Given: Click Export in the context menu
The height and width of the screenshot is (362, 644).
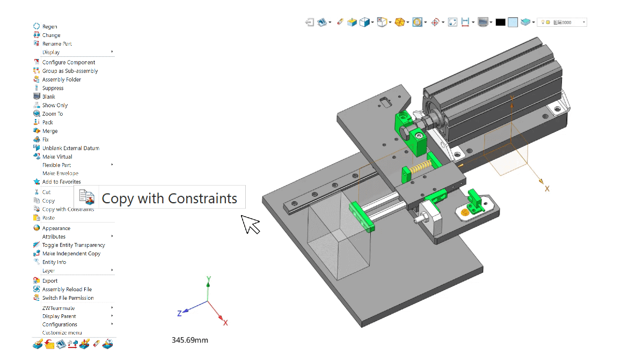Looking at the screenshot, I should [x=50, y=280].
